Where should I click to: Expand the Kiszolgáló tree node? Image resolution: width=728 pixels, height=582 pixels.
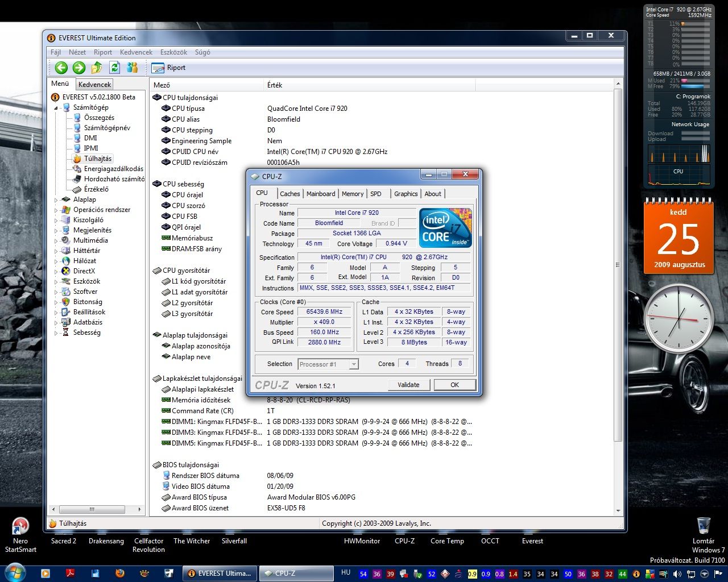coord(56,220)
